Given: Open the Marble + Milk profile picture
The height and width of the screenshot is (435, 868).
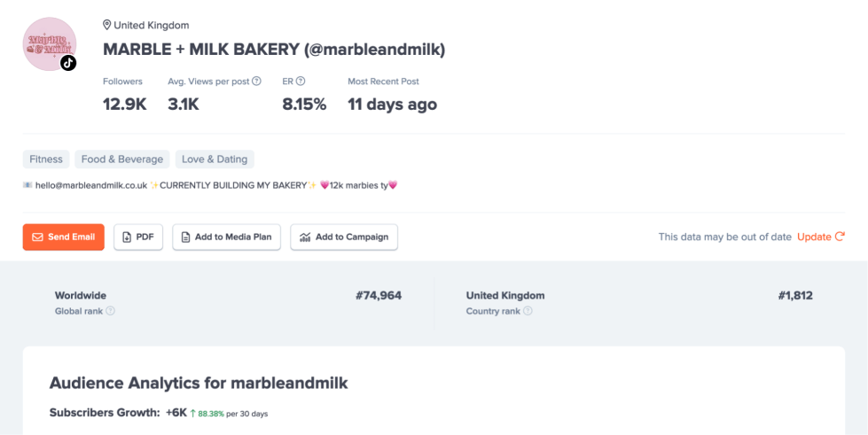Looking at the screenshot, I should [x=50, y=43].
